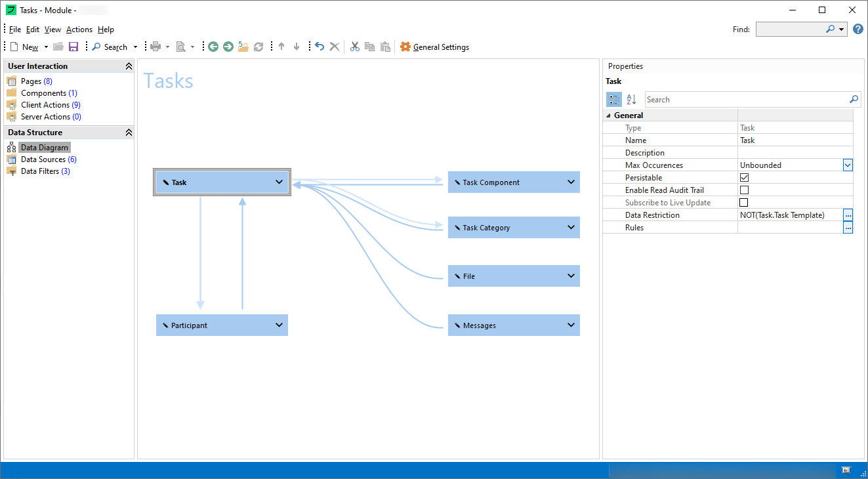Click the blue Help question mark icon
Viewport: 868px width, 479px height.
click(x=858, y=29)
